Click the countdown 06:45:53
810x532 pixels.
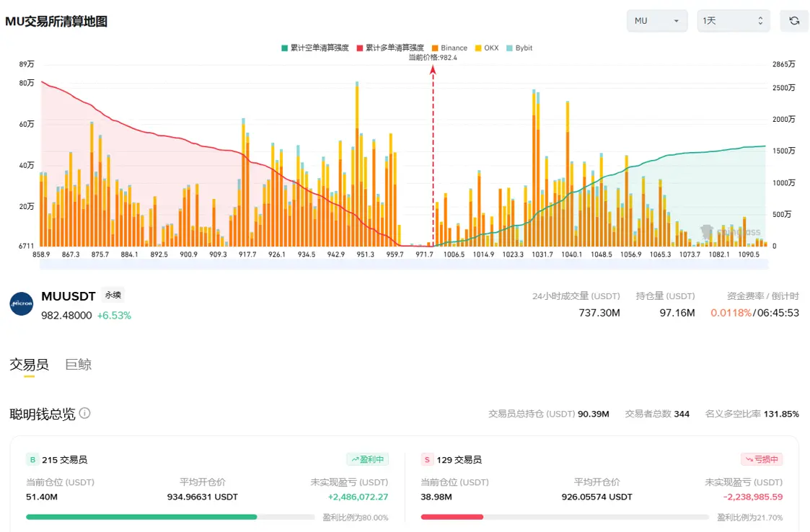point(778,313)
